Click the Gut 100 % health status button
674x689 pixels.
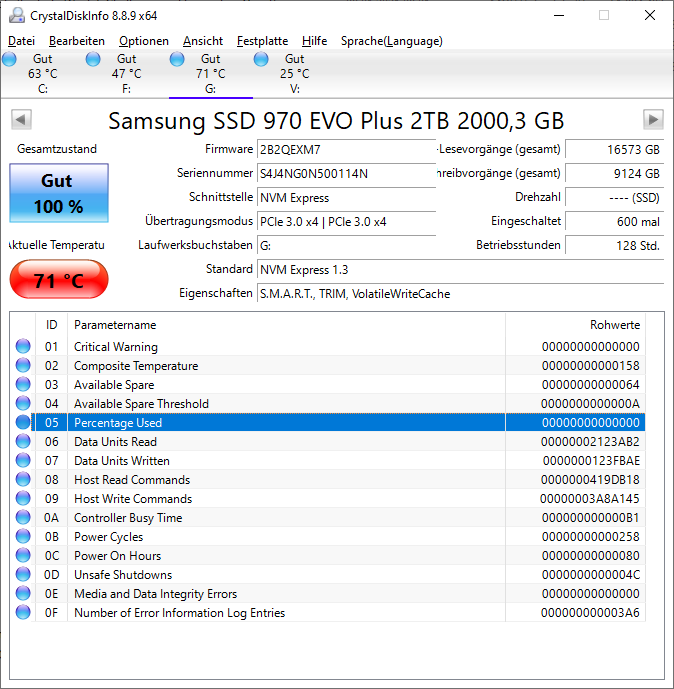point(59,193)
